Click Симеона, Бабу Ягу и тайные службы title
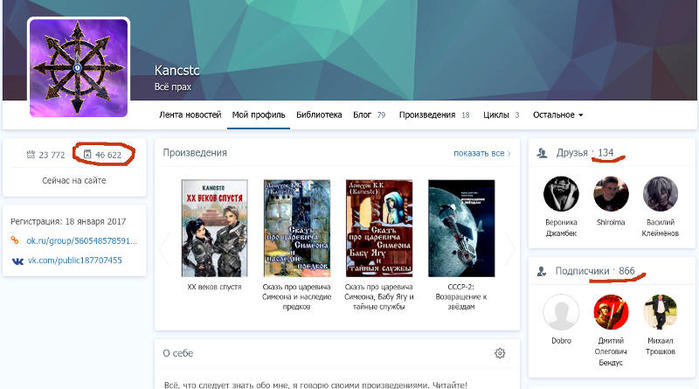The width and height of the screenshot is (699, 389). pyautogui.click(x=379, y=297)
